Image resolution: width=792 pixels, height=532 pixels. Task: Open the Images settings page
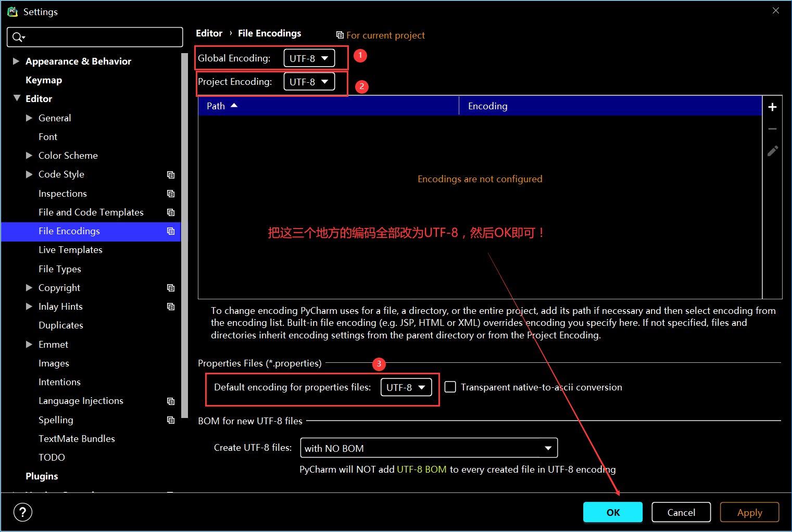pos(54,363)
